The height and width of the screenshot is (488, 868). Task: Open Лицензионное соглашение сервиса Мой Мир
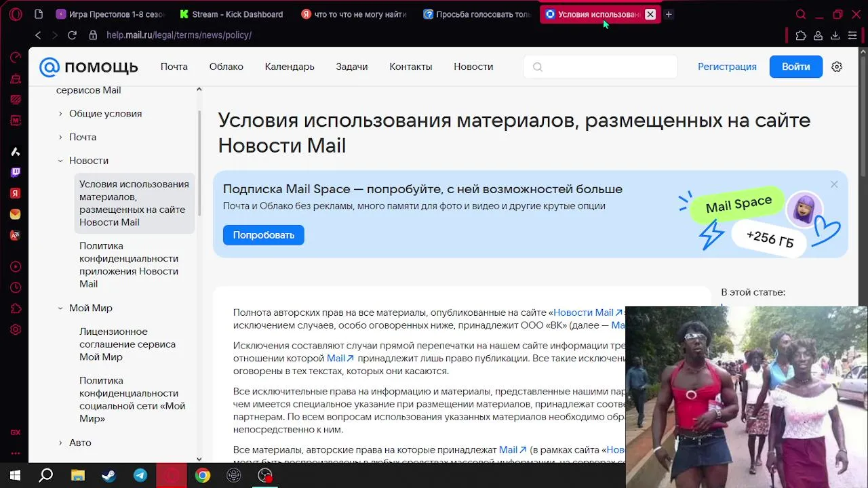point(129,344)
